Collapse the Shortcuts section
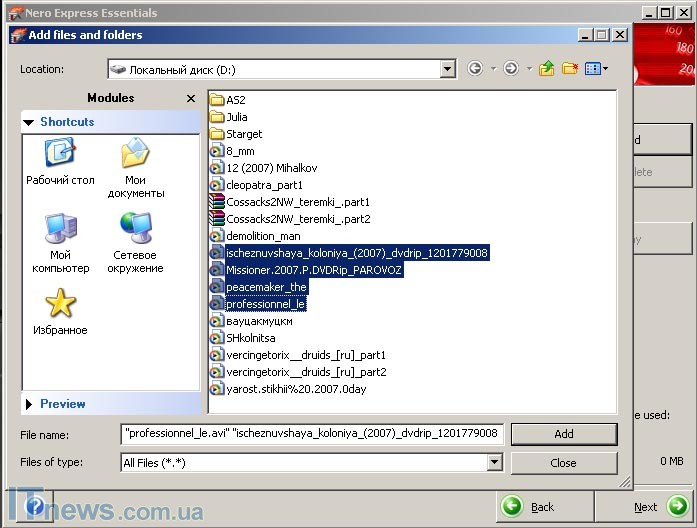The image size is (697, 528). 28,122
